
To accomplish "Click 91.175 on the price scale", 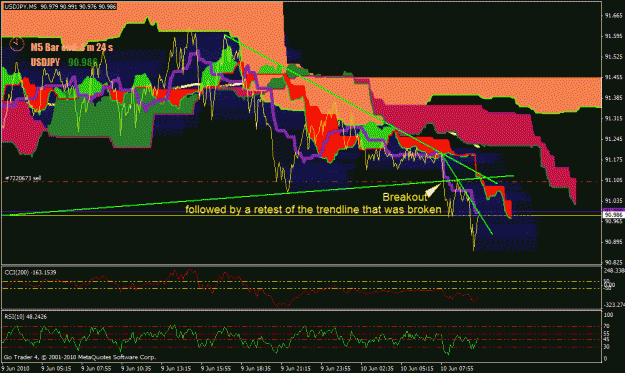I will (x=613, y=159).
